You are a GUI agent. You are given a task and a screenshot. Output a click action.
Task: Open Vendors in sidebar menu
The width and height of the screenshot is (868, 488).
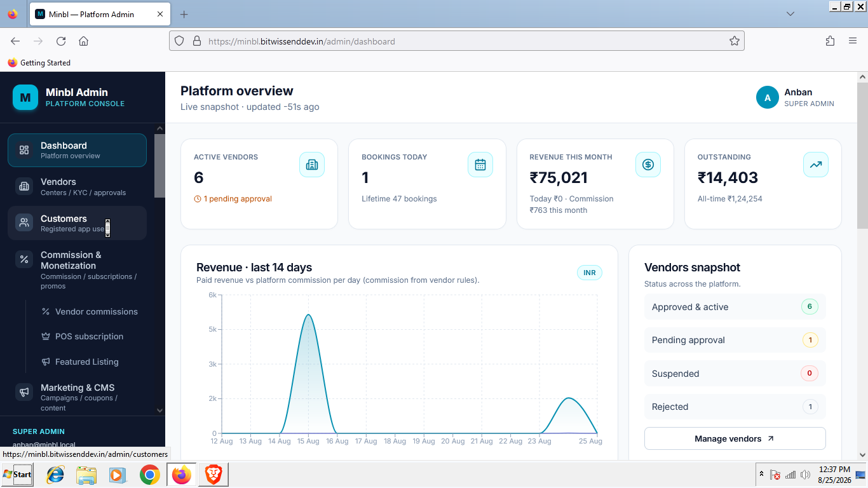pyautogui.click(x=77, y=187)
